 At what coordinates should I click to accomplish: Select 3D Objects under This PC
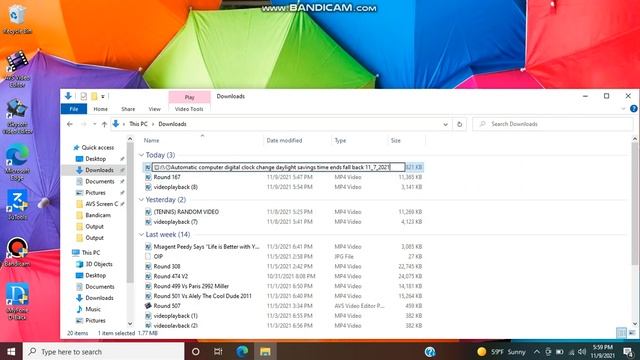pos(98,264)
